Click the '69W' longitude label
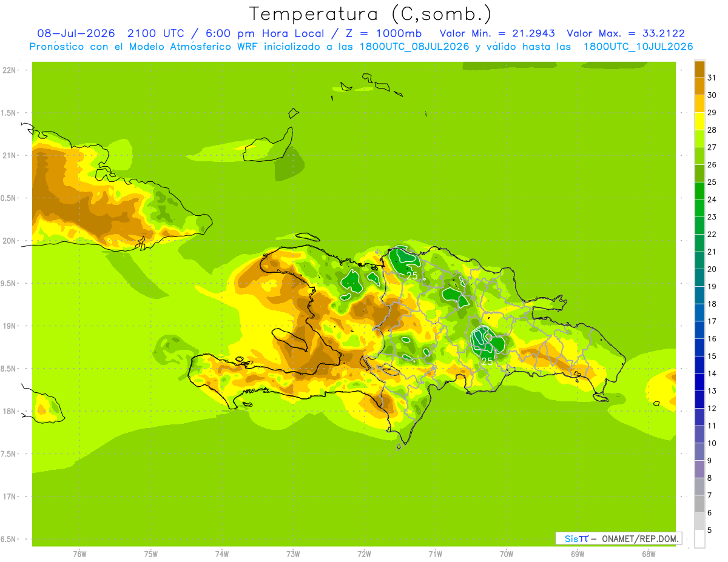Image resolution: width=728 pixels, height=562 pixels. click(578, 554)
